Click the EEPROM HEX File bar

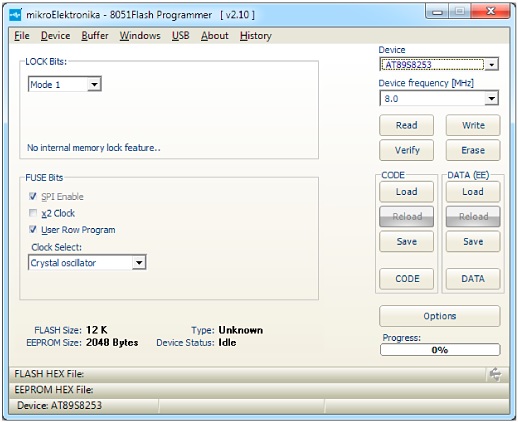[259, 390]
